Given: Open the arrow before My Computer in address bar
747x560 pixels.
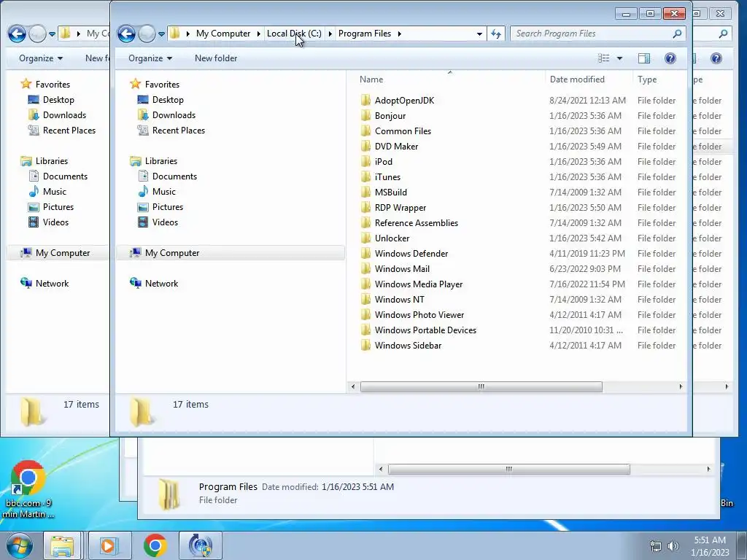Looking at the screenshot, I should click(188, 34).
